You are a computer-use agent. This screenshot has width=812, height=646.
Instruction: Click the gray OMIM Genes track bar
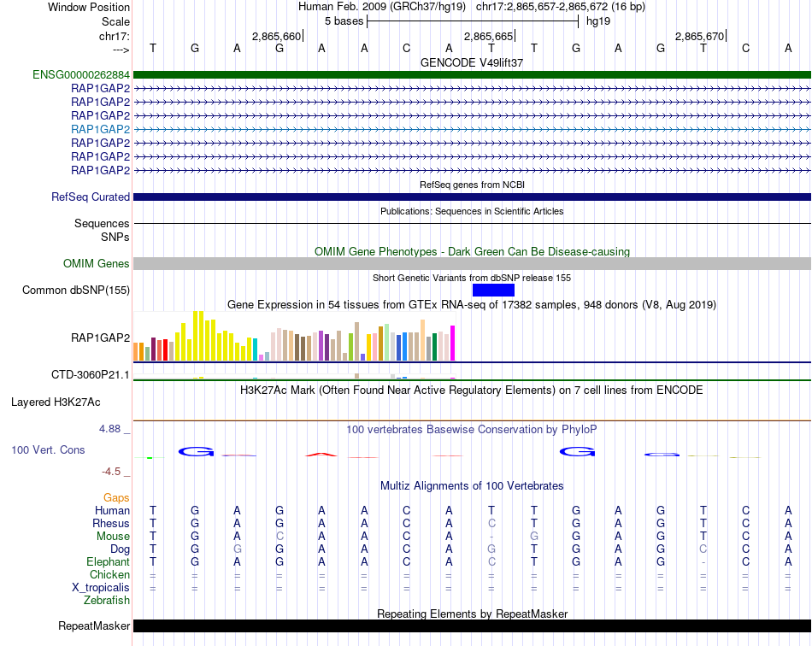pyautogui.click(x=472, y=264)
